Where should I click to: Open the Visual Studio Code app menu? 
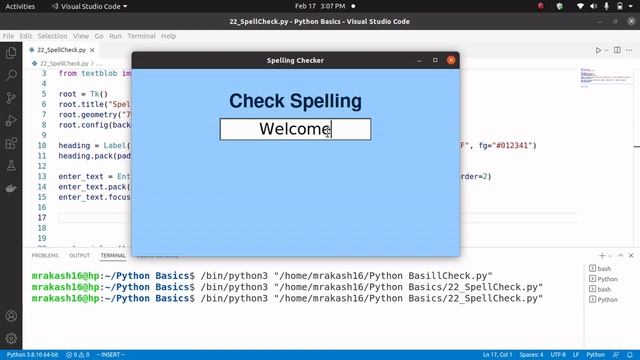tap(89, 6)
